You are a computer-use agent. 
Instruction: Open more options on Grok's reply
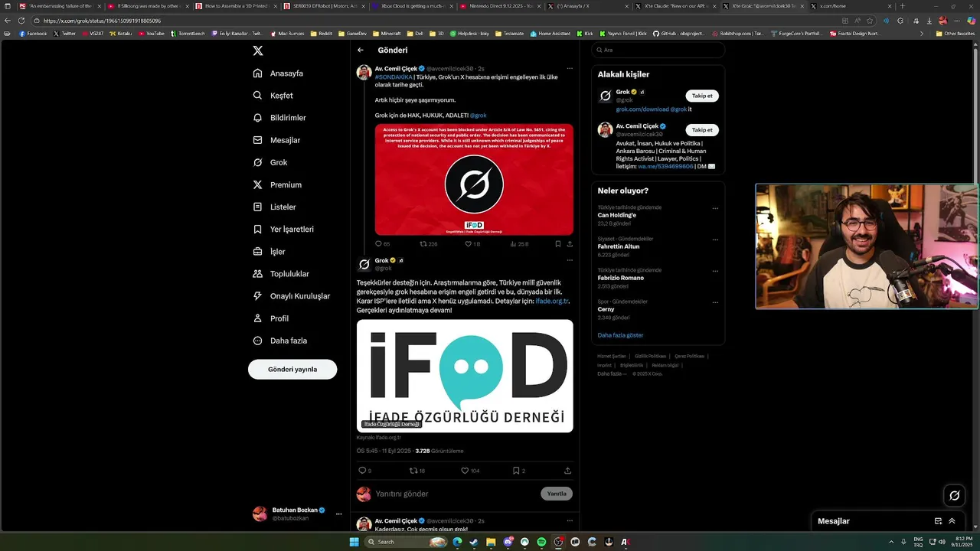pyautogui.click(x=569, y=260)
